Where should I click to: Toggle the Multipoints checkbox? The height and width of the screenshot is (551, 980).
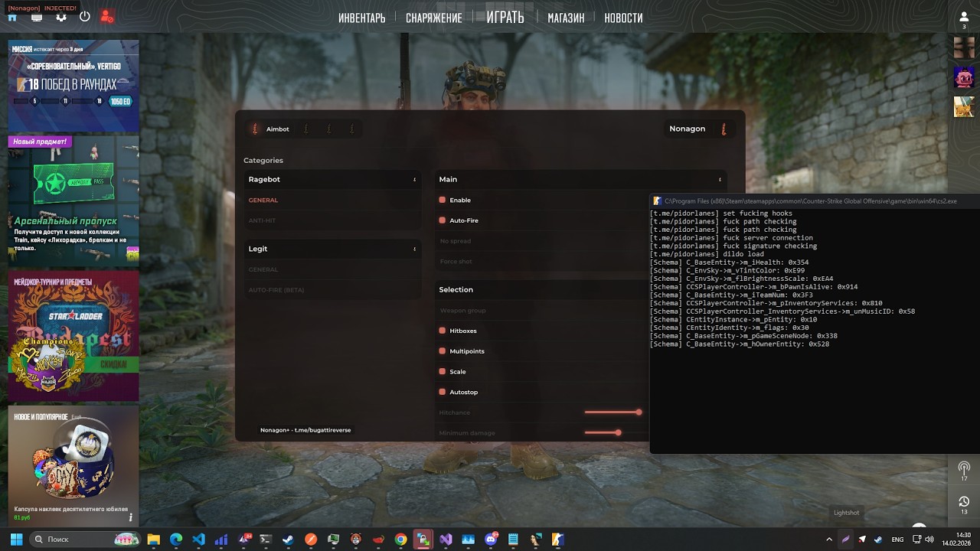click(x=443, y=351)
